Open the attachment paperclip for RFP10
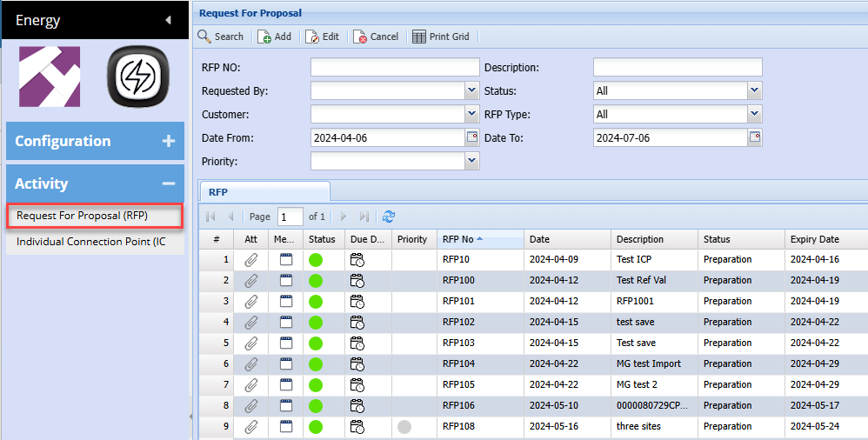 click(x=250, y=259)
